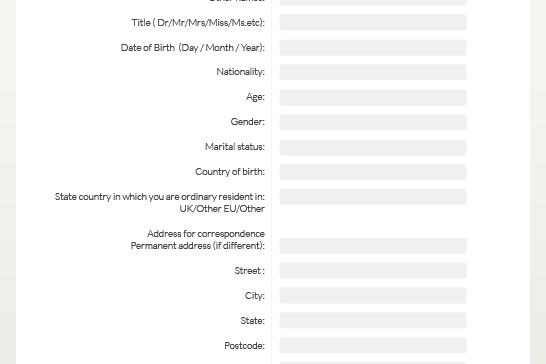Screen dimensions: 546x364
Task: Select the Permanent address input field
Action: 373,246
